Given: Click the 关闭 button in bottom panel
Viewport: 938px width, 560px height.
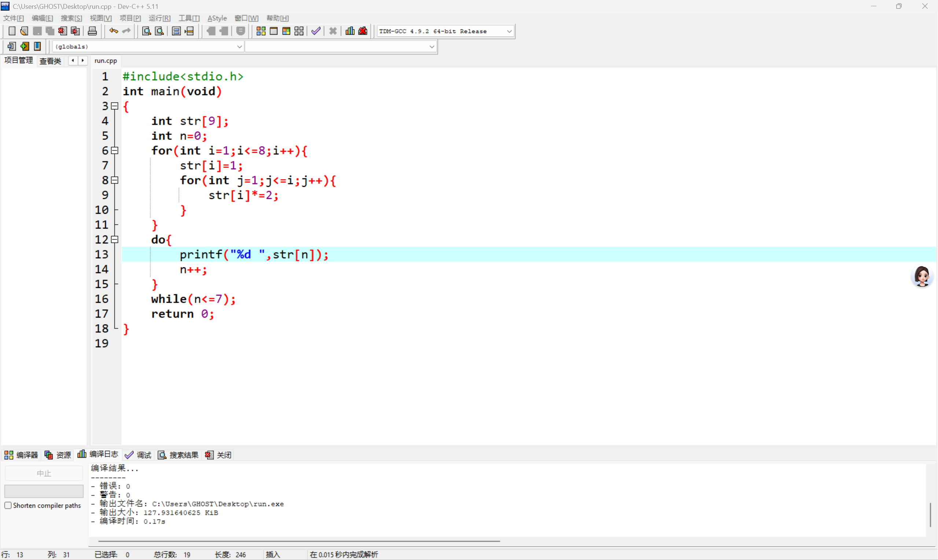Looking at the screenshot, I should [218, 455].
